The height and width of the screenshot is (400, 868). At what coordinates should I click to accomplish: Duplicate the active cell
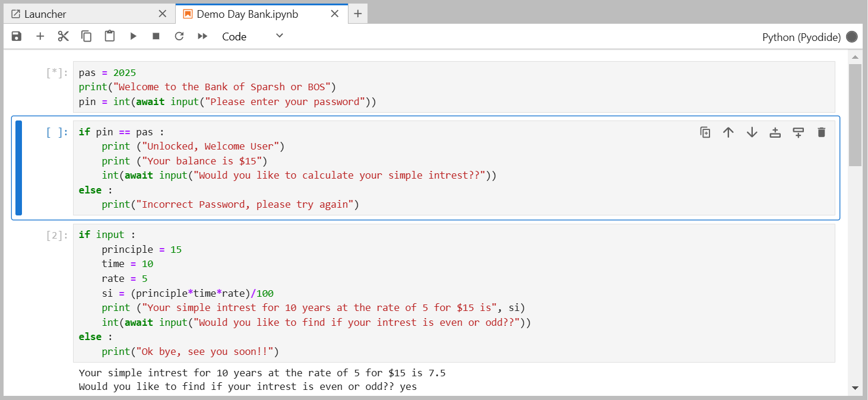tap(705, 132)
